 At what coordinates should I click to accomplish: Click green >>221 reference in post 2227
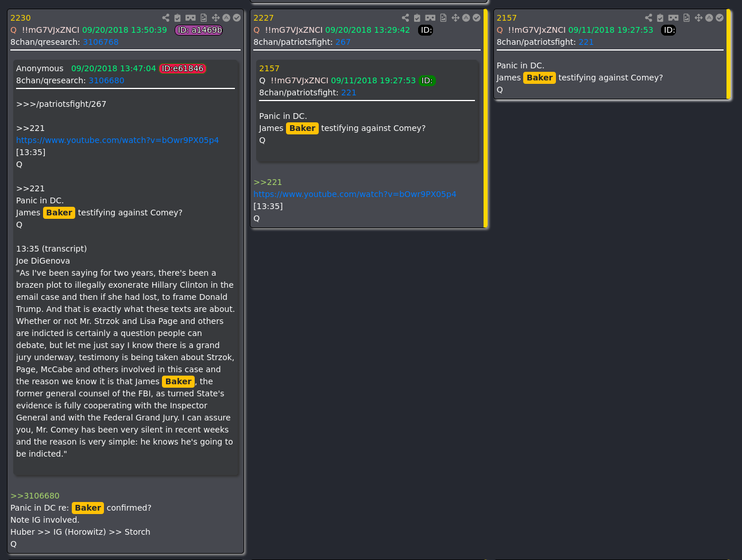[268, 182]
